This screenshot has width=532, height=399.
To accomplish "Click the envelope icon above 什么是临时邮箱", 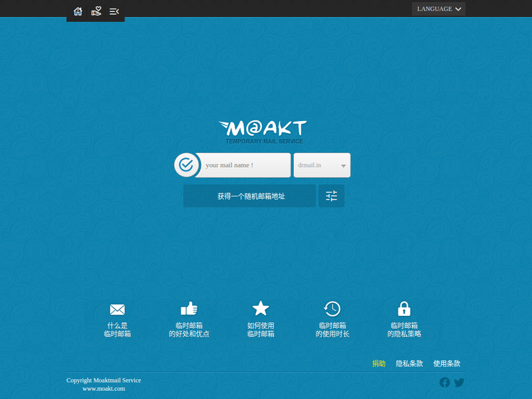I will point(118,309).
